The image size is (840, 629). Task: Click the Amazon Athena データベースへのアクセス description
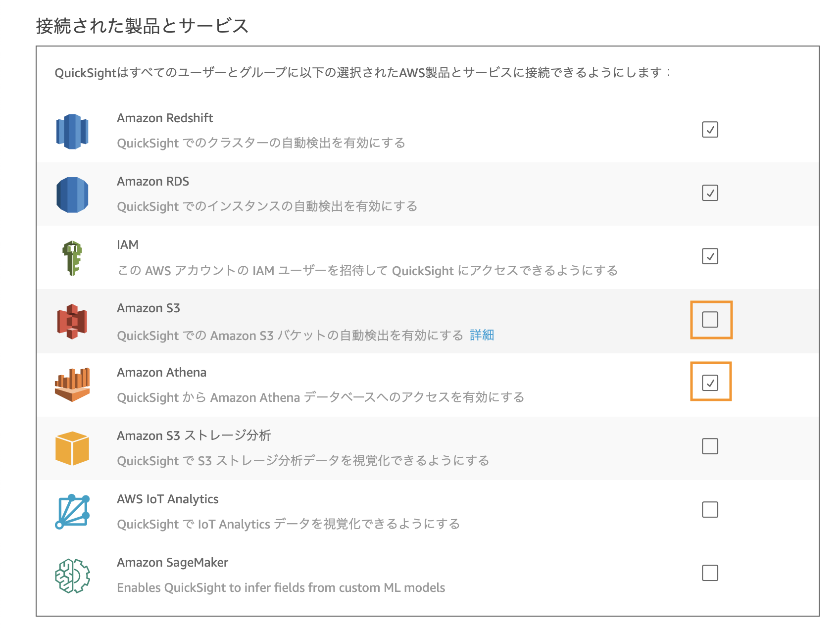coord(321,397)
